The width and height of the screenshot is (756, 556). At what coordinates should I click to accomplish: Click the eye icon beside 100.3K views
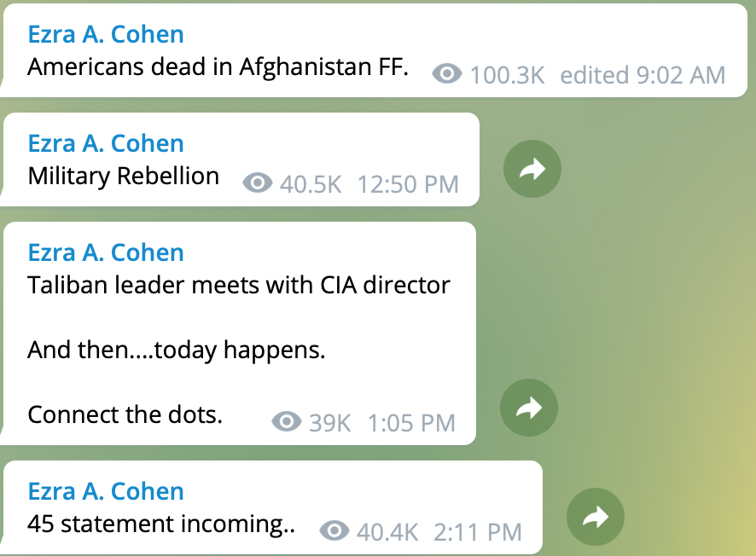pos(446,74)
